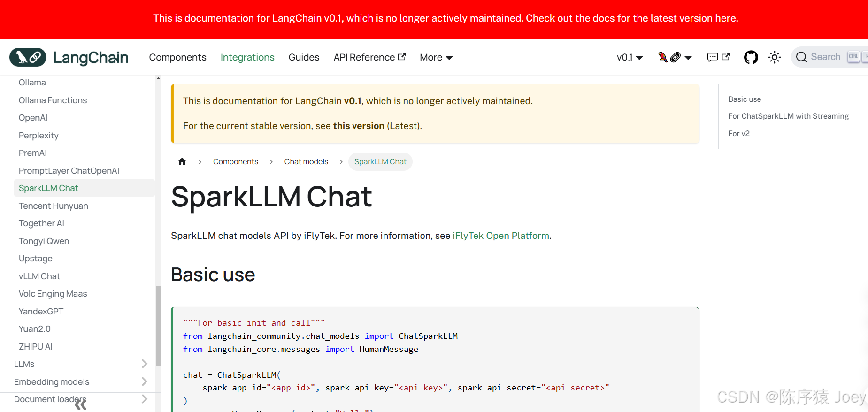868x412 pixels.
Task: Open the Guides nav item
Action: (304, 57)
